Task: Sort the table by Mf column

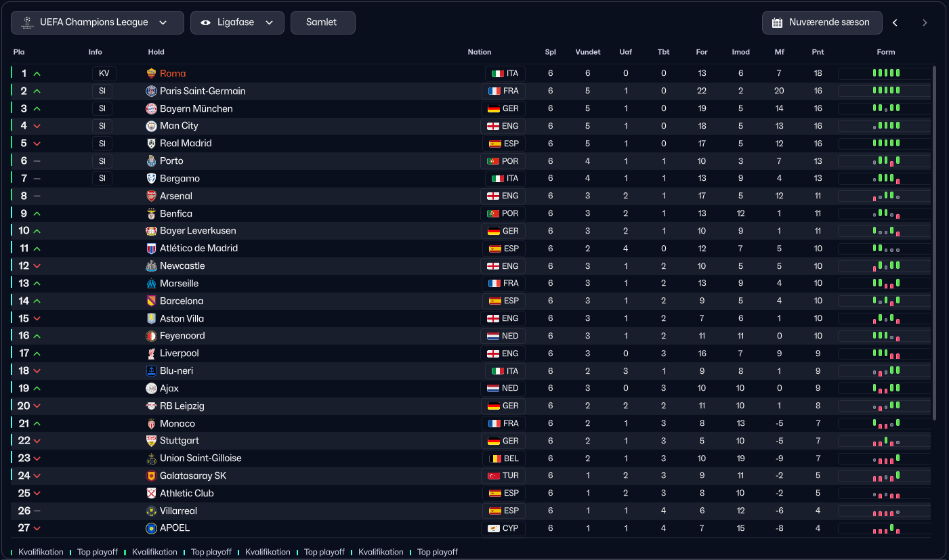Action: point(780,52)
